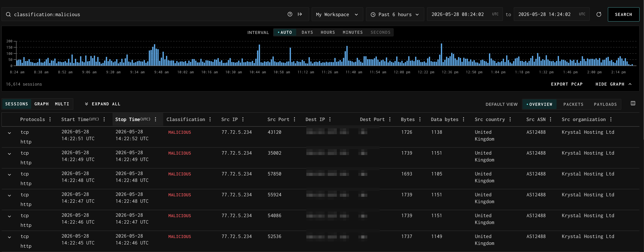The image size is (644, 252).
Task: Click the 16,614 sessions count text
Action: pos(24,84)
